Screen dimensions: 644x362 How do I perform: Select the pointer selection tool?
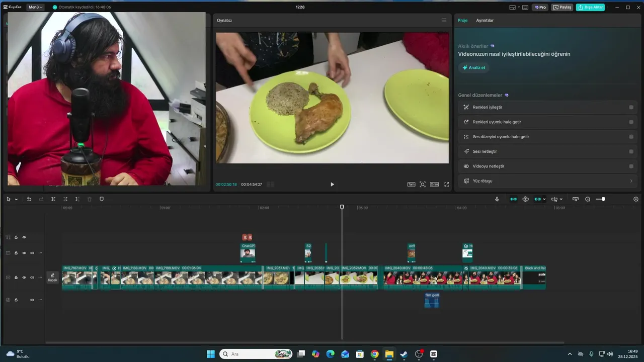click(9, 199)
